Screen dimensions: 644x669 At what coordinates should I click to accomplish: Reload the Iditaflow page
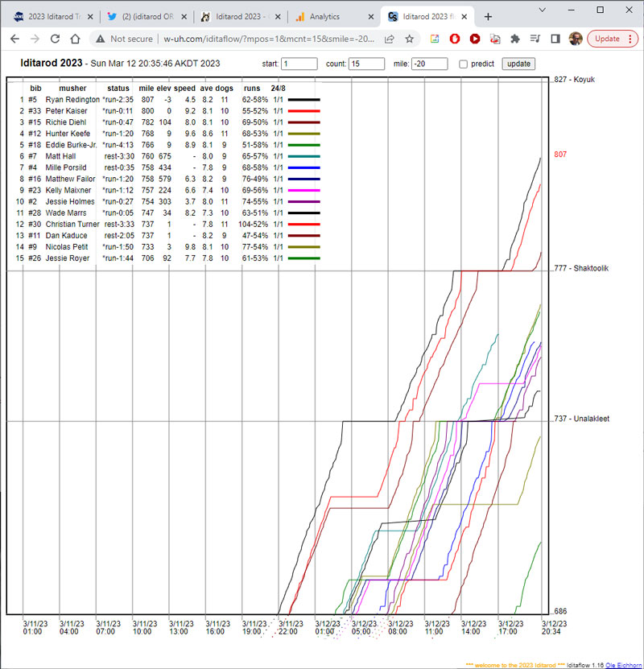[x=55, y=39]
